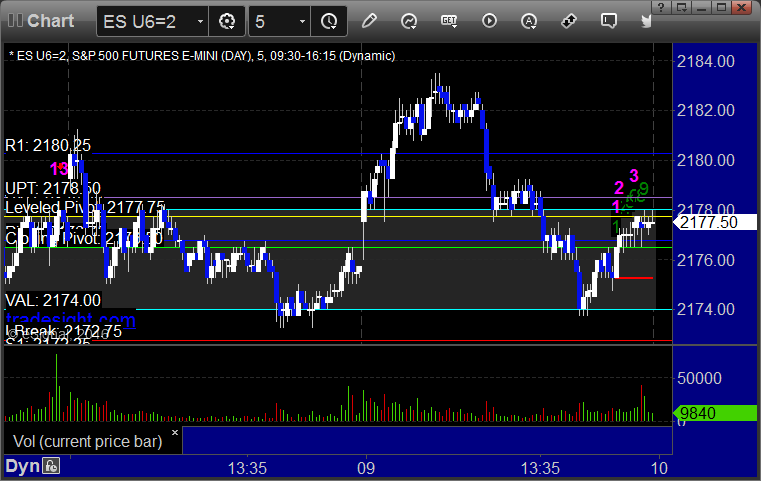Click the Chart window grip icon
The image size is (761, 481).
(x=15, y=21)
